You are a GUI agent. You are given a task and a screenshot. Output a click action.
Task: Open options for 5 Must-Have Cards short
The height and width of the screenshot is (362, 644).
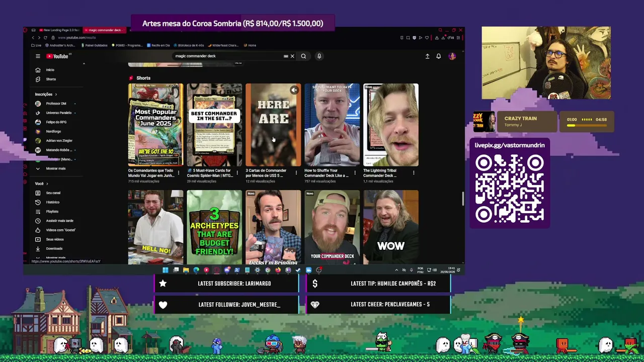point(237,173)
